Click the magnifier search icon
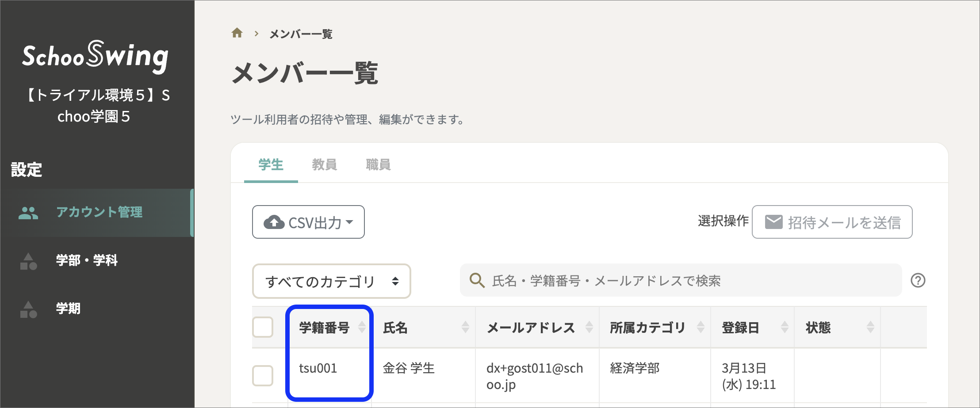This screenshot has height=408, width=980. click(477, 280)
